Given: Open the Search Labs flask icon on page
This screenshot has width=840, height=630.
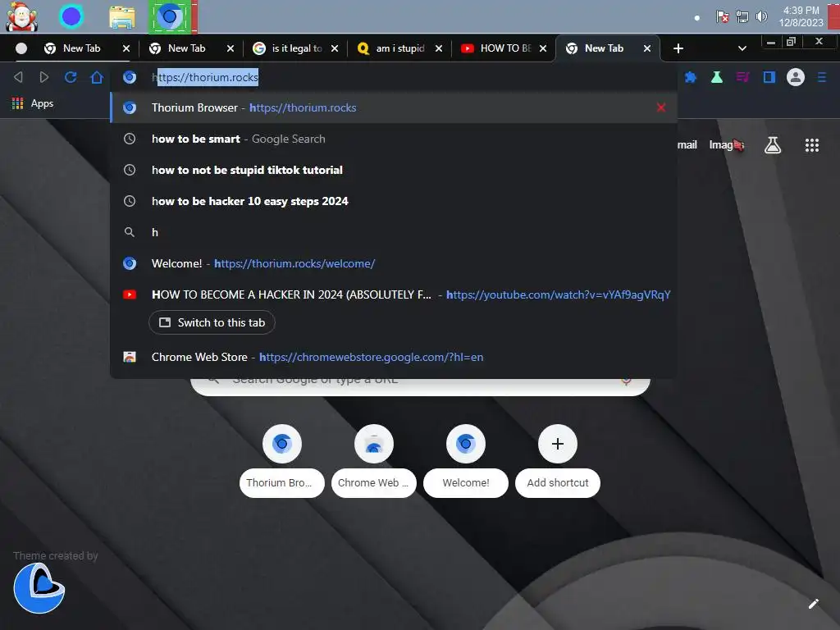Looking at the screenshot, I should click(x=773, y=145).
